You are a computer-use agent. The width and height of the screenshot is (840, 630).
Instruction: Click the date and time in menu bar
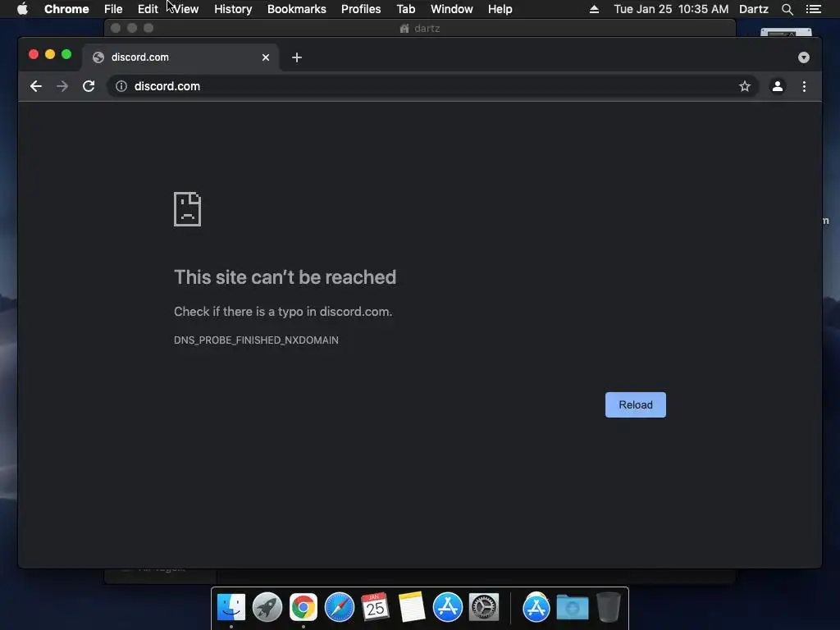pos(671,9)
